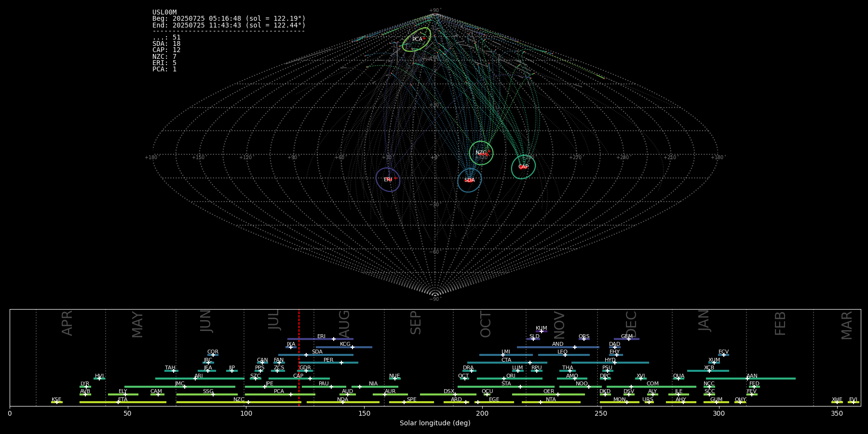Select the 'USL00M' station title text
This screenshot has height=434, width=868.
[164, 13]
